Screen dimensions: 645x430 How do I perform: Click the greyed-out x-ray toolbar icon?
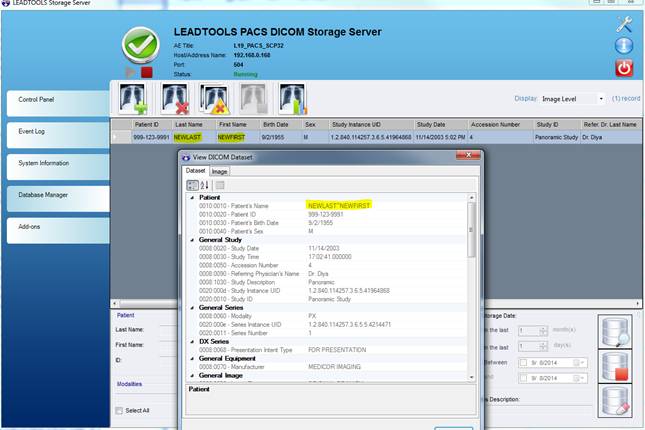point(254,98)
